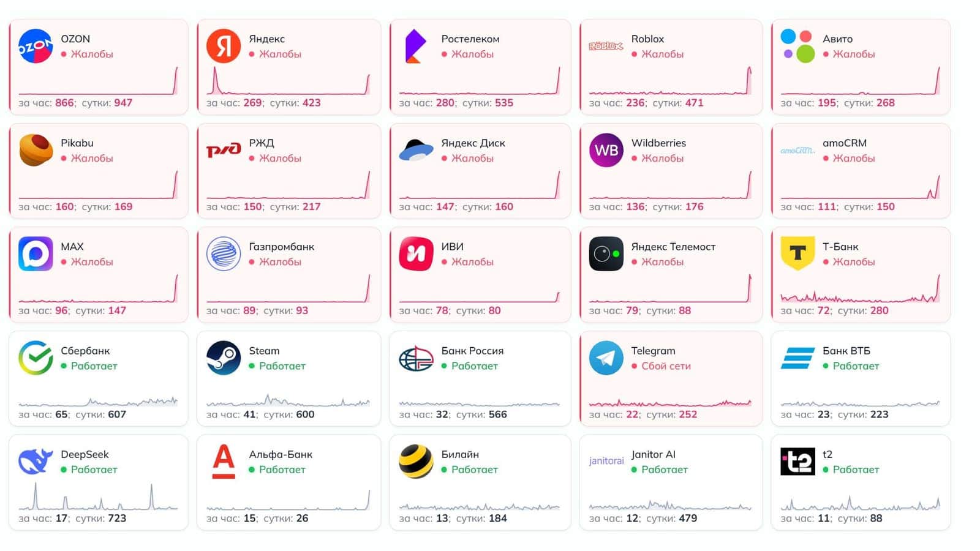Click the Wildberries WB purple icon
The width and height of the screenshot is (980, 551).
[x=606, y=150]
